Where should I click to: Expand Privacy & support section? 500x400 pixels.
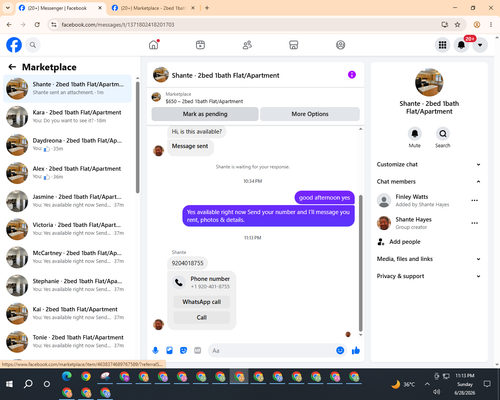coord(429,276)
